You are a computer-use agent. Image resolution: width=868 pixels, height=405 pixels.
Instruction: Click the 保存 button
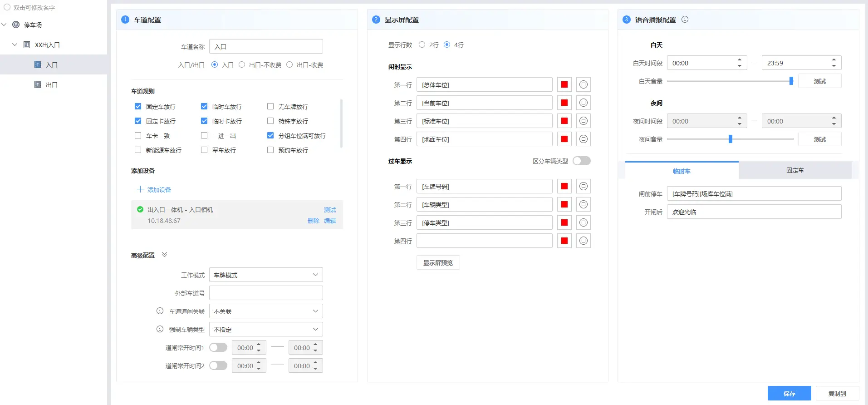789,394
